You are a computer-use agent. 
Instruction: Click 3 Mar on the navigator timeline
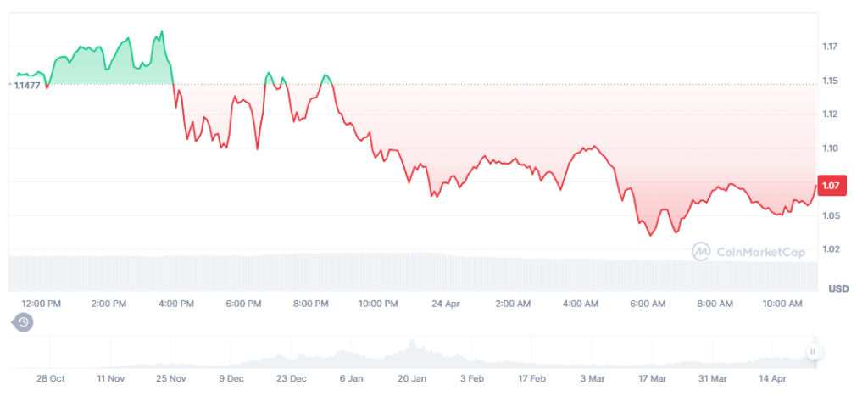point(593,377)
